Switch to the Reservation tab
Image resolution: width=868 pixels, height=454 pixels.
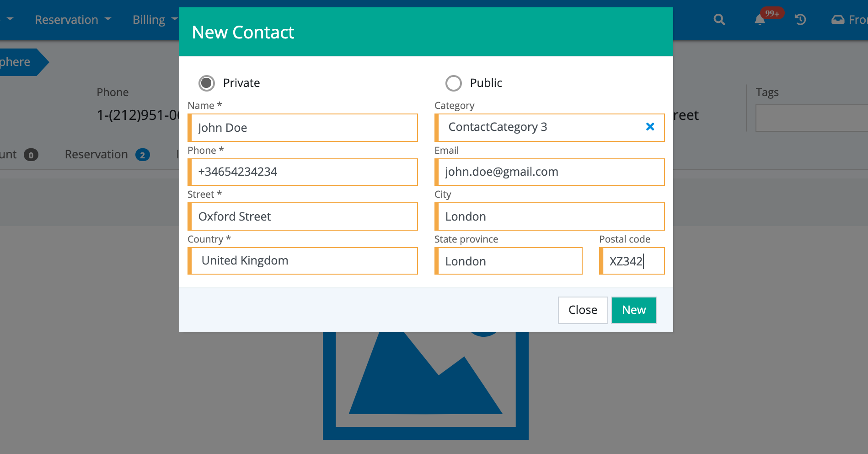point(107,155)
